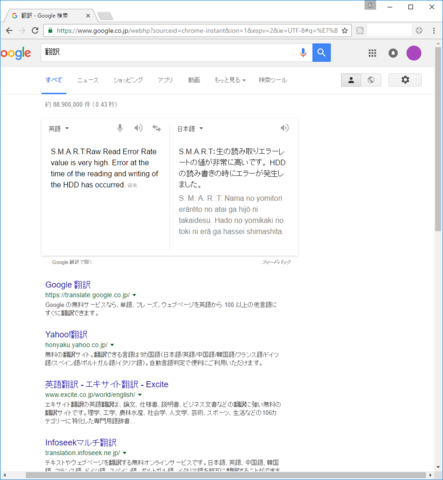Click the フィードバック link
Viewport: 443px width, 480px height.
point(276,262)
